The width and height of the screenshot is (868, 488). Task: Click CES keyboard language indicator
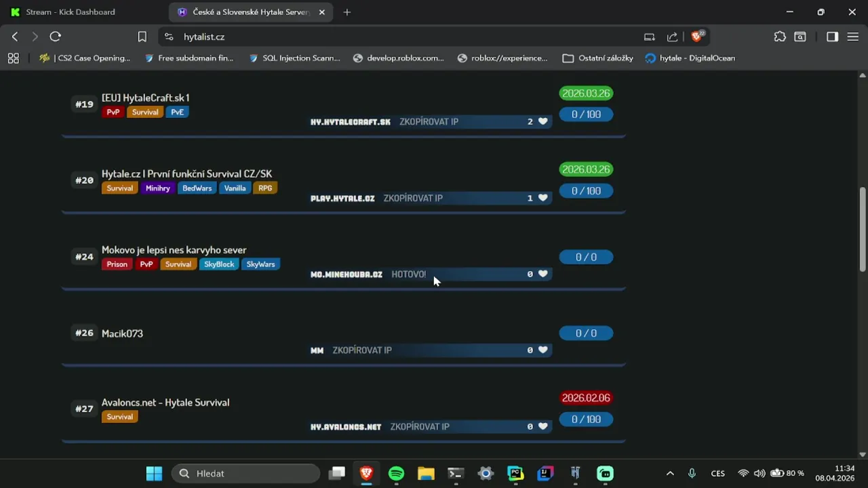tap(717, 473)
